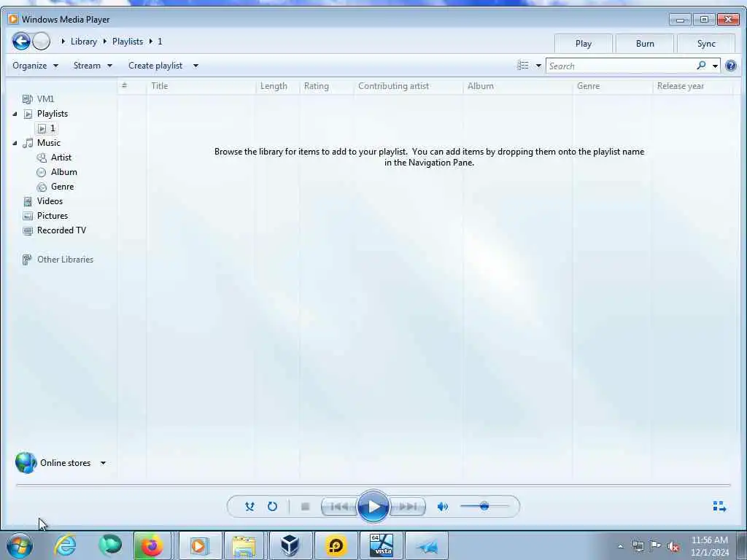Toggle repeat mode in the player controls

[x=272, y=507]
